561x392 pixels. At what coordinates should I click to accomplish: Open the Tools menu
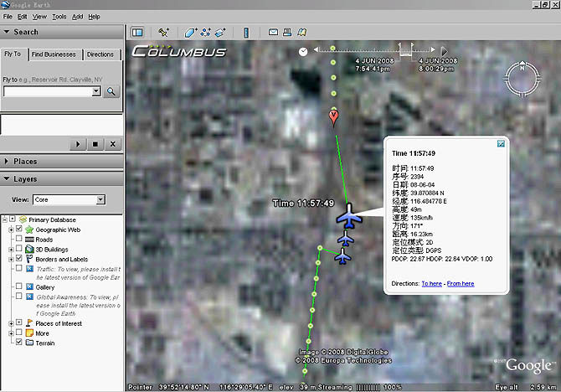[59, 17]
